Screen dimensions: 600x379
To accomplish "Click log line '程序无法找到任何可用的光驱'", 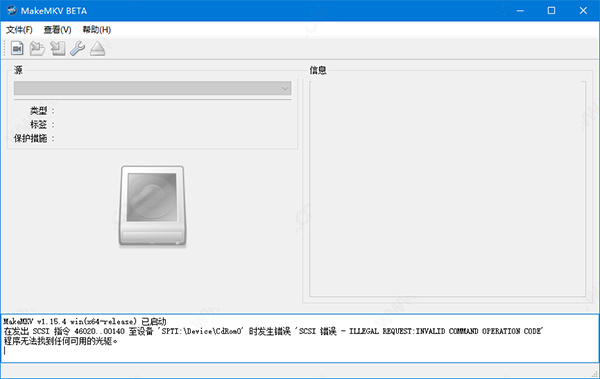I will click(60, 341).
